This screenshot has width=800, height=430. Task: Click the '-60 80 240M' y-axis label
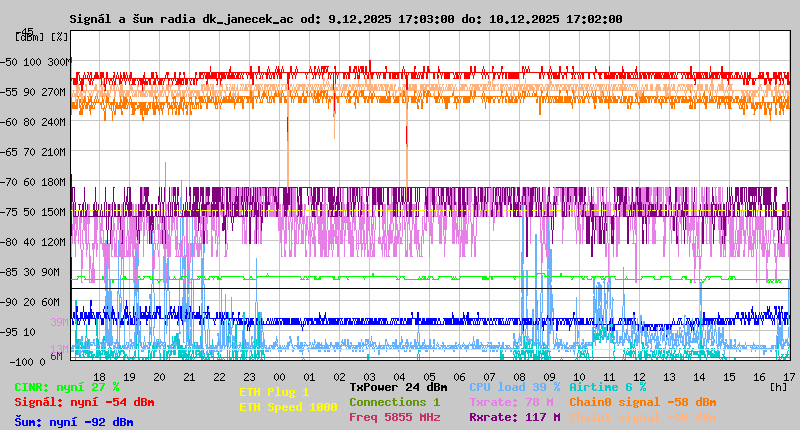click(33, 122)
